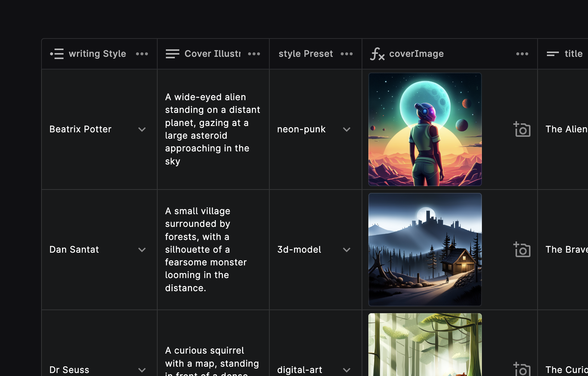The height and width of the screenshot is (376, 588).
Task: Add photo to squirrel forest cover cell
Action: (522, 369)
